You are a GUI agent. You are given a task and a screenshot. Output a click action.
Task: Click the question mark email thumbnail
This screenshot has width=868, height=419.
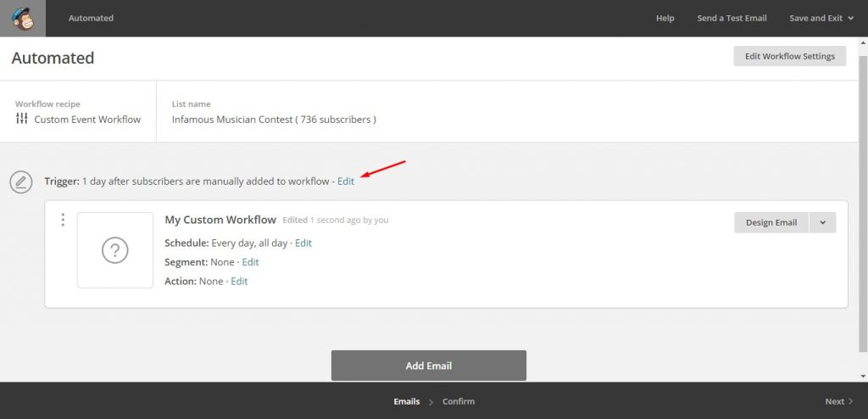click(x=115, y=250)
